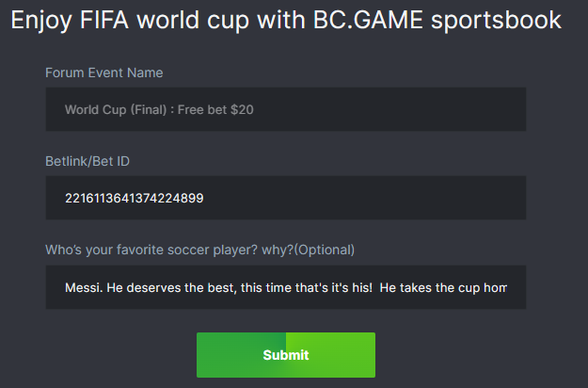Click the favorite soccer player question label

pyautogui.click(x=199, y=250)
